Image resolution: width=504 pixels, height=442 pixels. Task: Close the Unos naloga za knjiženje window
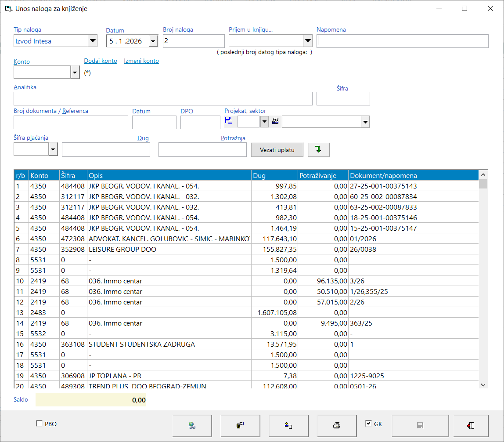coord(490,8)
